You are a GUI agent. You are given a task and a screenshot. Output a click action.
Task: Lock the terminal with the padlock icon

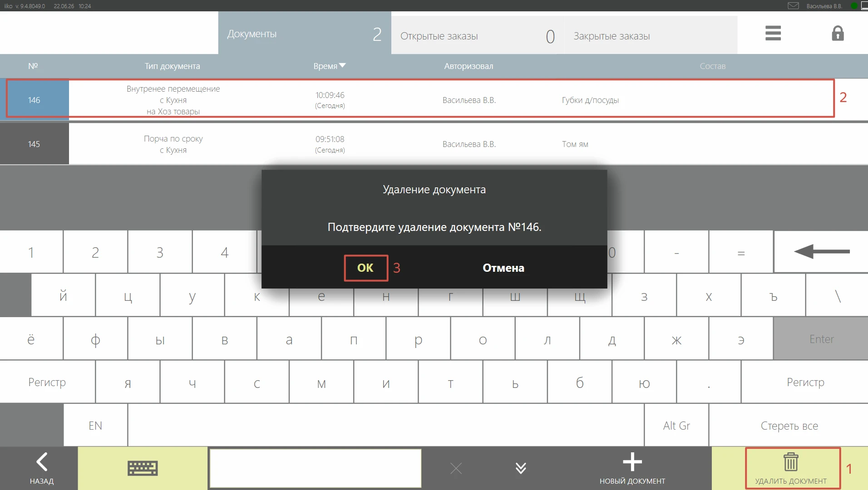(x=838, y=33)
